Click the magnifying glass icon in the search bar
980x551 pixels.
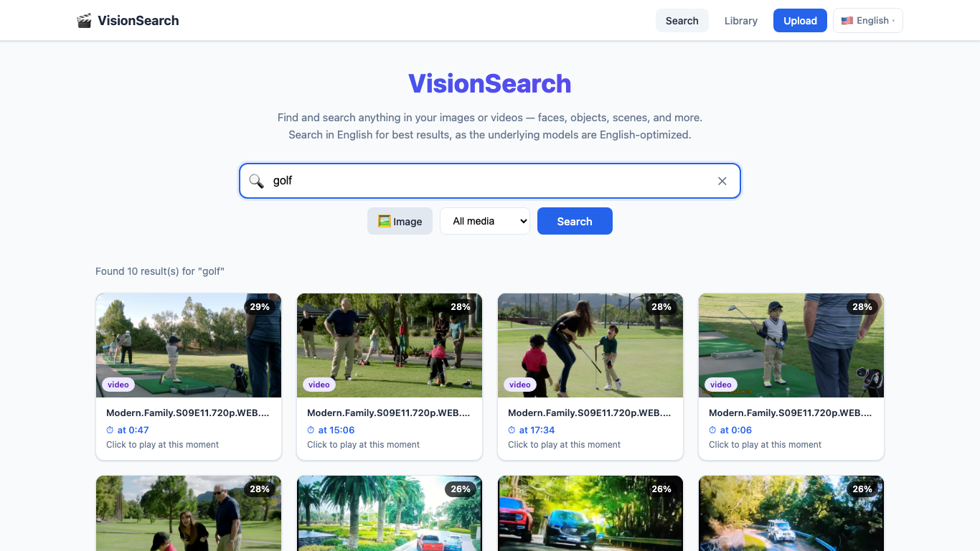click(256, 181)
